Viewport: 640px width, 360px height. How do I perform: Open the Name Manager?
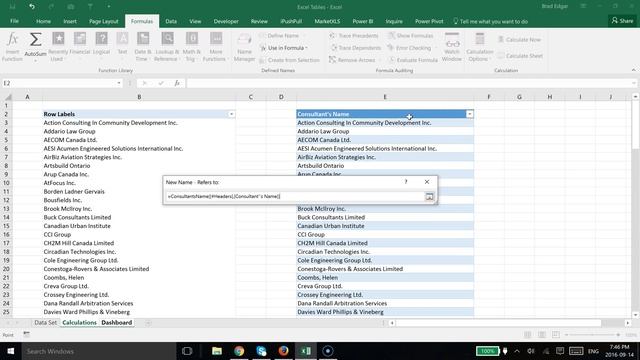click(x=244, y=47)
